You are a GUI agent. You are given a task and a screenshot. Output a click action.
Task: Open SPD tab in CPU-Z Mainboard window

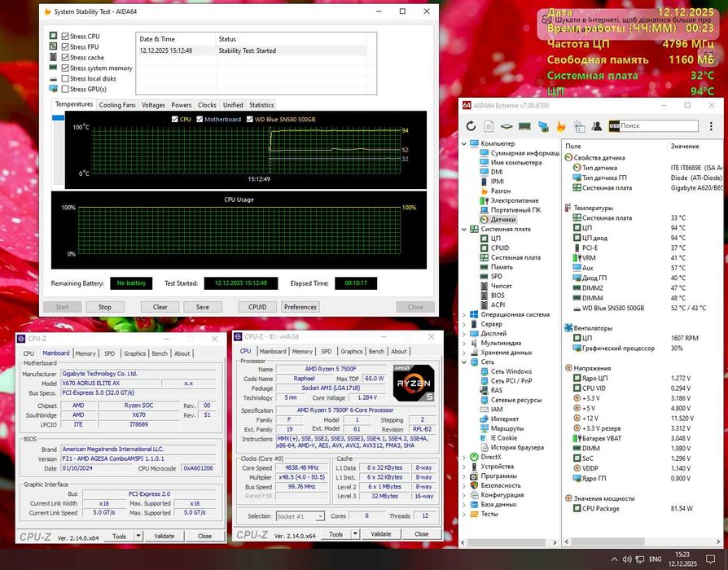point(110,353)
